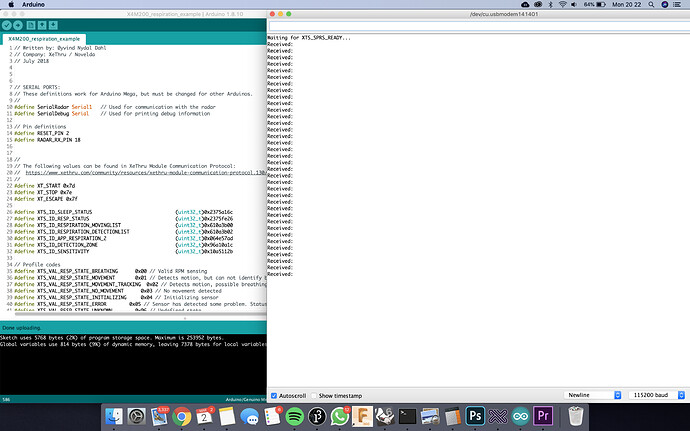The width and height of the screenshot is (690, 431).
Task: Launch Photoshop from the dock
Action: (x=475, y=416)
